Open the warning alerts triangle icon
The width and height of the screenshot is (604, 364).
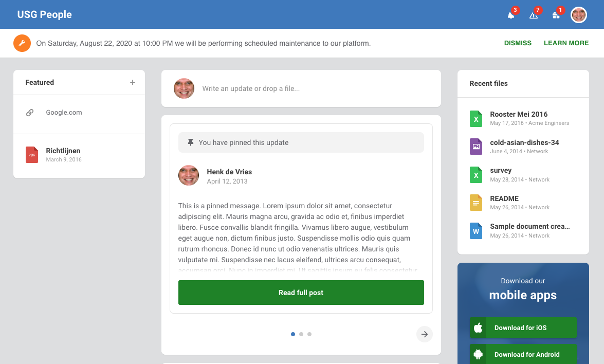point(534,15)
